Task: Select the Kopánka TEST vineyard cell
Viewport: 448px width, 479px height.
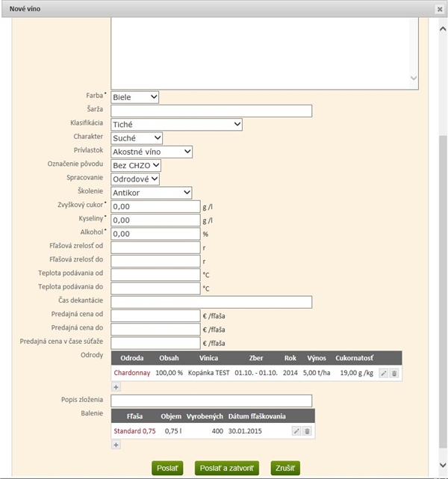Action: point(209,373)
